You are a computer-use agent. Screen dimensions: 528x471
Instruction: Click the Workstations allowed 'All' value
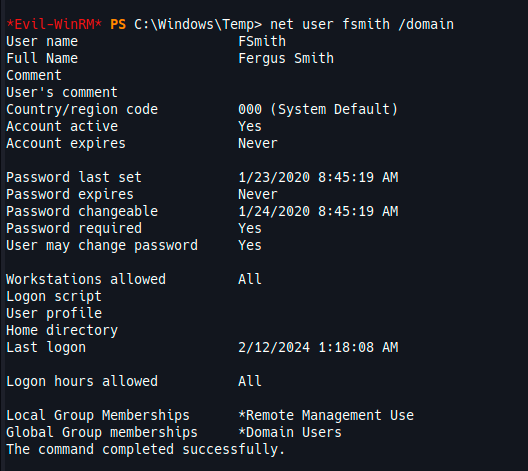(250, 279)
